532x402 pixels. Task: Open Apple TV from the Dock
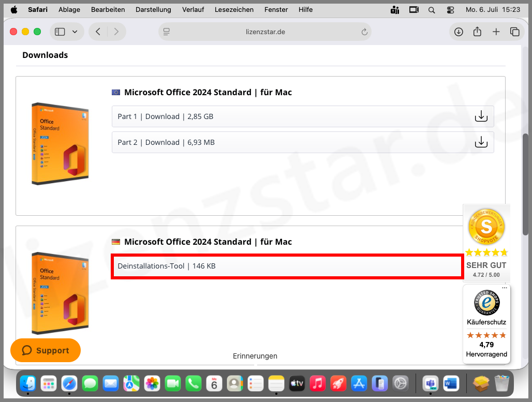297,384
